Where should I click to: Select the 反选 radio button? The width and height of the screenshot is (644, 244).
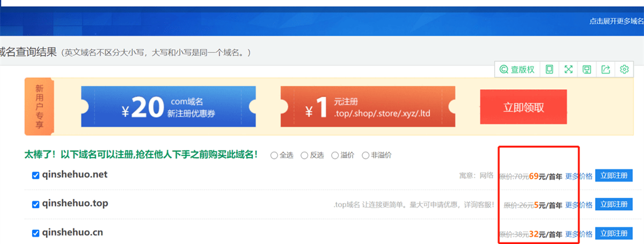click(305, 155)
